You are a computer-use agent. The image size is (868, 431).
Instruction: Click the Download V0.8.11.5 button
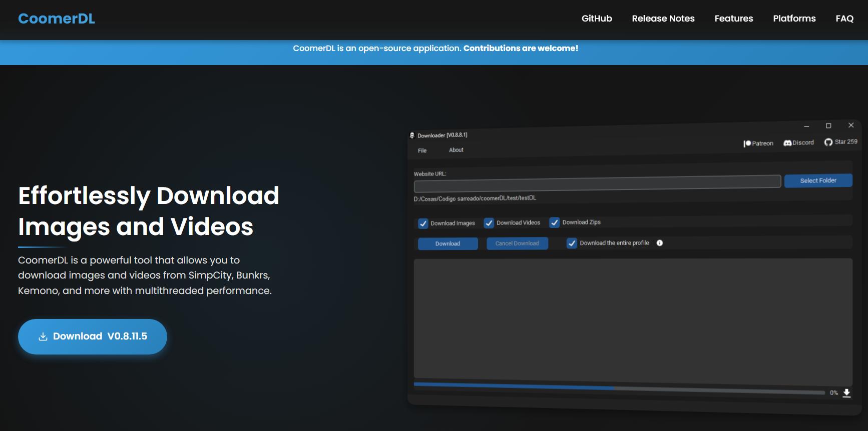point(93,336)
